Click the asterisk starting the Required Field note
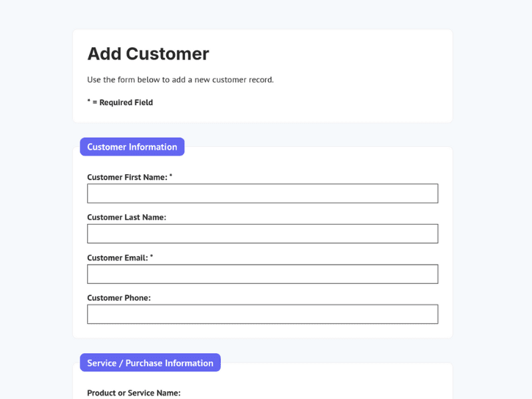The width and height of the screenshot is (532, 399). (x=89, y=102)
